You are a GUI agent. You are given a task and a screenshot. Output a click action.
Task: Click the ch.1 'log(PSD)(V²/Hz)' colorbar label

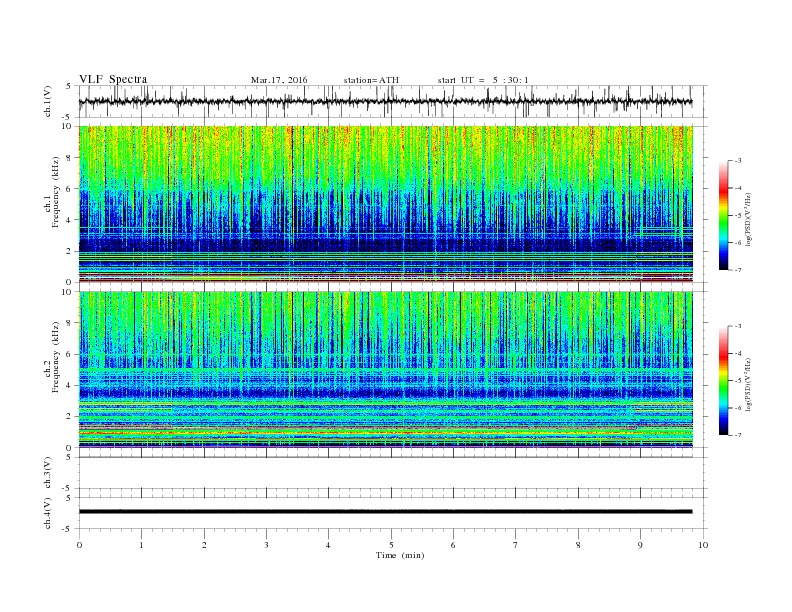click(749, 220)
